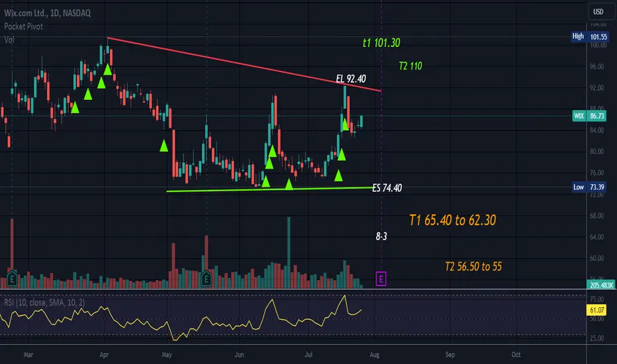Click the Apr label on time axis
The height and width of the screenshot is (364, 617).
(x=104, y=355)
